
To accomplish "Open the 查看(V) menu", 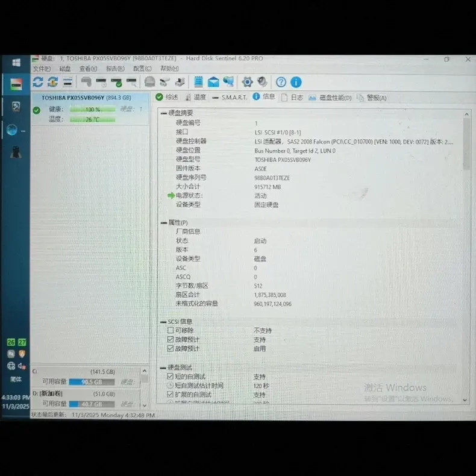I will point(89,69).
